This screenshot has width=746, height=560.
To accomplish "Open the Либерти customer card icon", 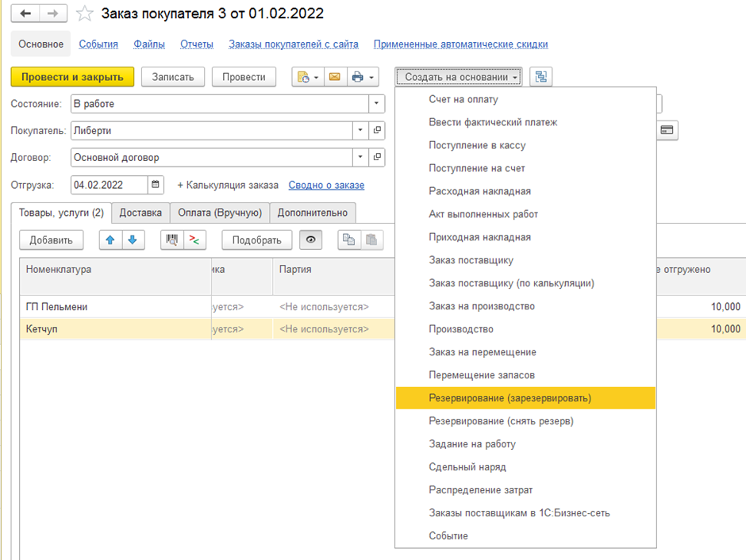I will click(x=377, y=130).
